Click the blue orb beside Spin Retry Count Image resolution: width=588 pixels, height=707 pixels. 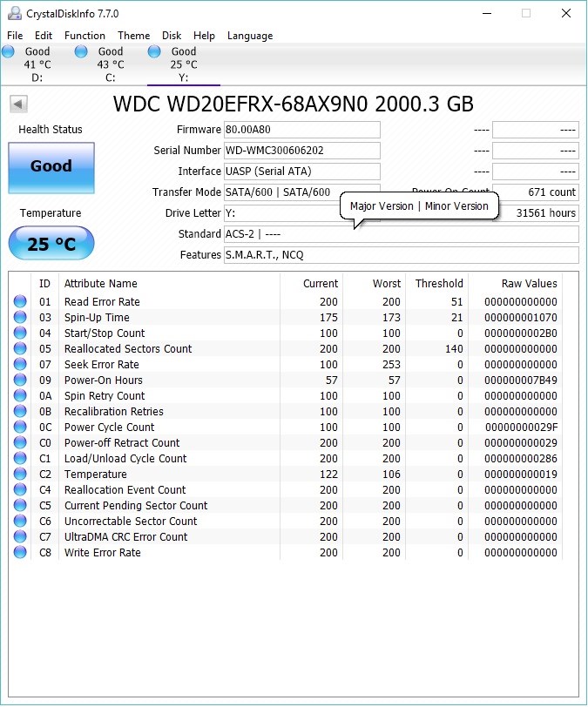click(x=20, y=395)
